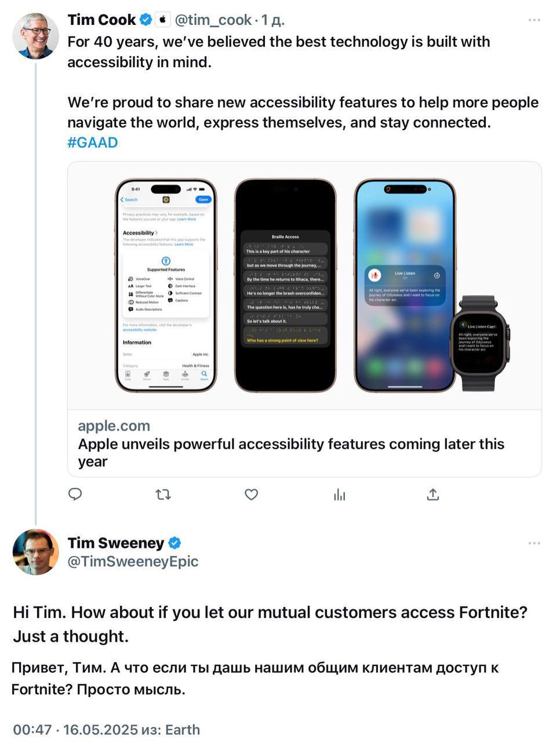The width and height of the screenshot is (560, 742).
Task: Reply to Tim Cook's tweet
Action: point(75,494)
